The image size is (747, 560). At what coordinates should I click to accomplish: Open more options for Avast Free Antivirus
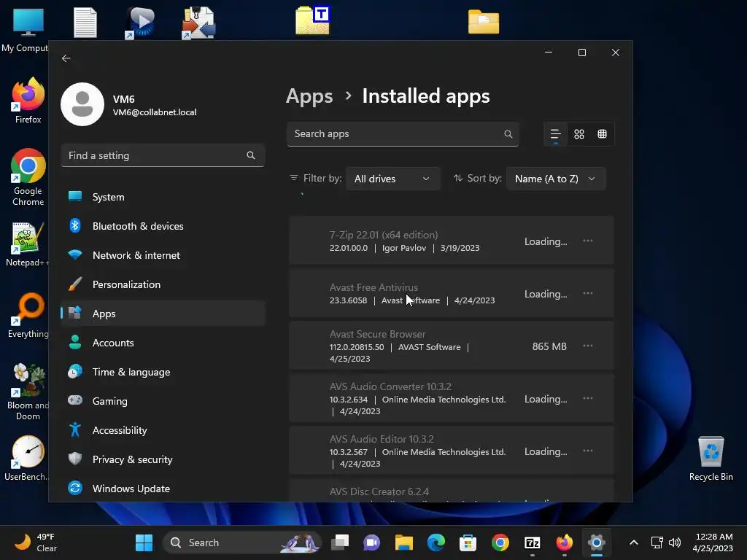coord(588,293)
